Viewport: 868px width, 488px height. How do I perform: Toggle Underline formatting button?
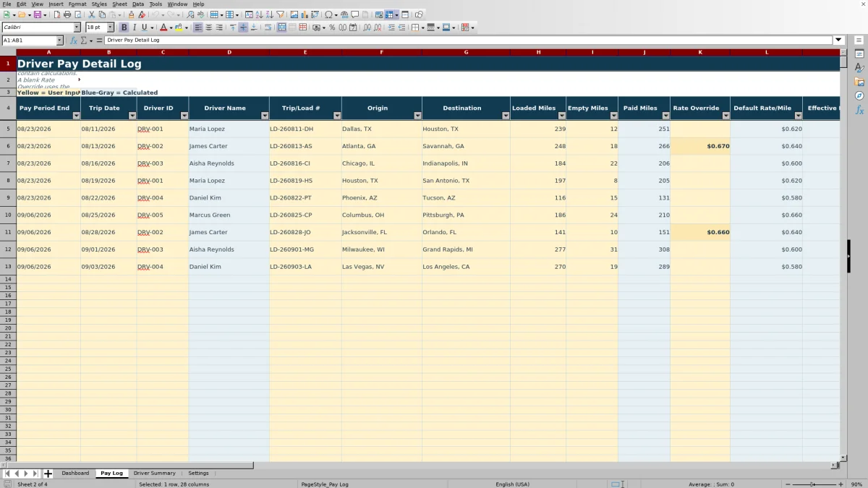click(144, 27)
